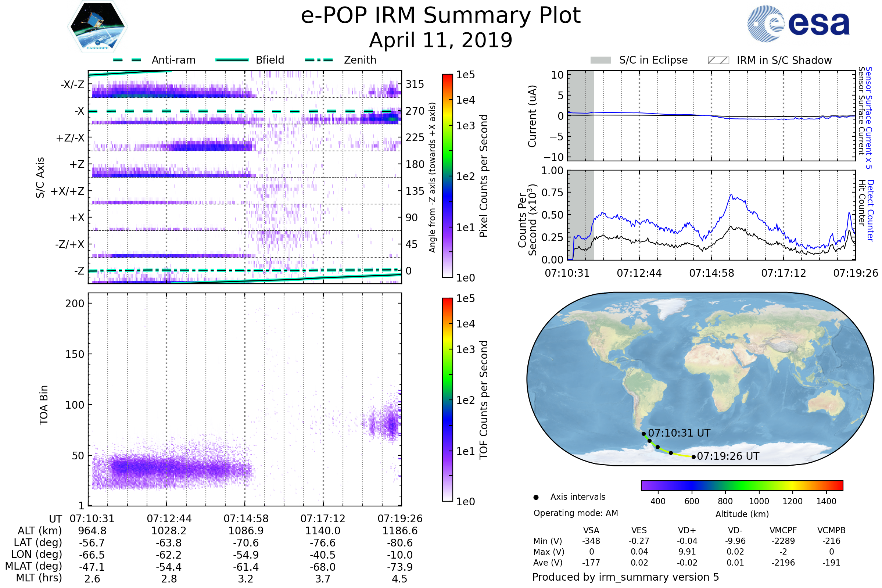Click the TOA Bin axis label

click(44, 405)
